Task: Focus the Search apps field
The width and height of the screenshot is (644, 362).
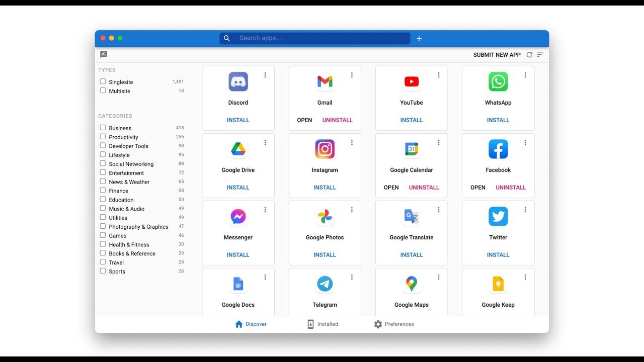Action: pyautogui.click(x=315, y=38)
